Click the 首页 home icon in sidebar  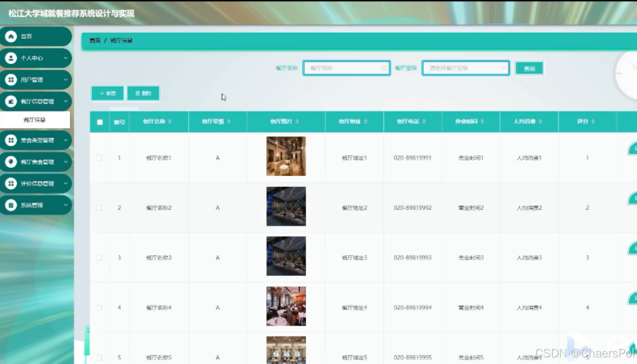(x=11, y=37)
